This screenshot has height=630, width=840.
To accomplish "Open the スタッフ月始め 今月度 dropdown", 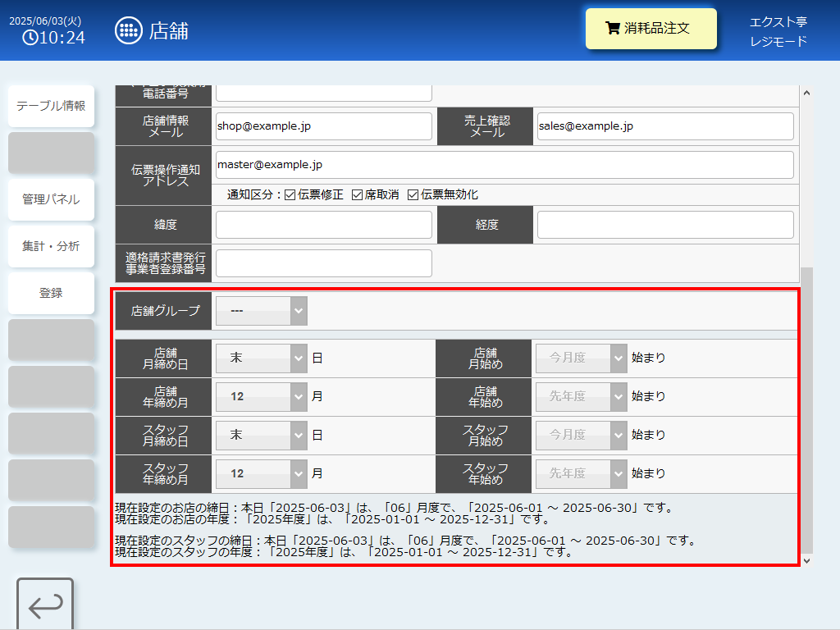I will click(582, 435).
